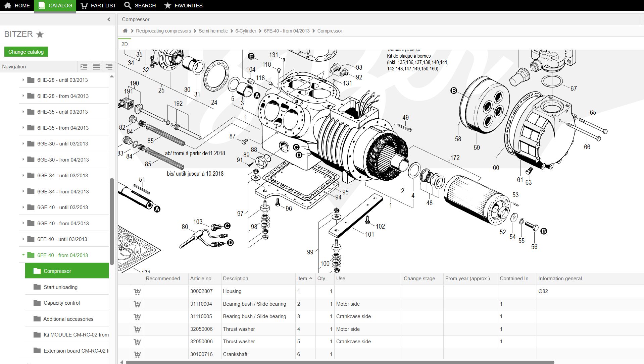
Task: Expand the 6GE-30 - from 04/2013 node
Action: point(23,160)
